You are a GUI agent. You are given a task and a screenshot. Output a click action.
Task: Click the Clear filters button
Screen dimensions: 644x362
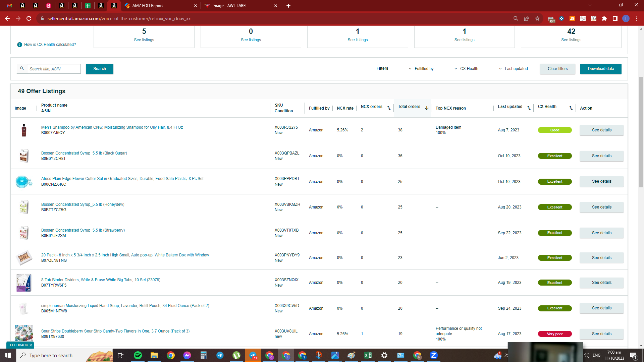click(557, 69)
